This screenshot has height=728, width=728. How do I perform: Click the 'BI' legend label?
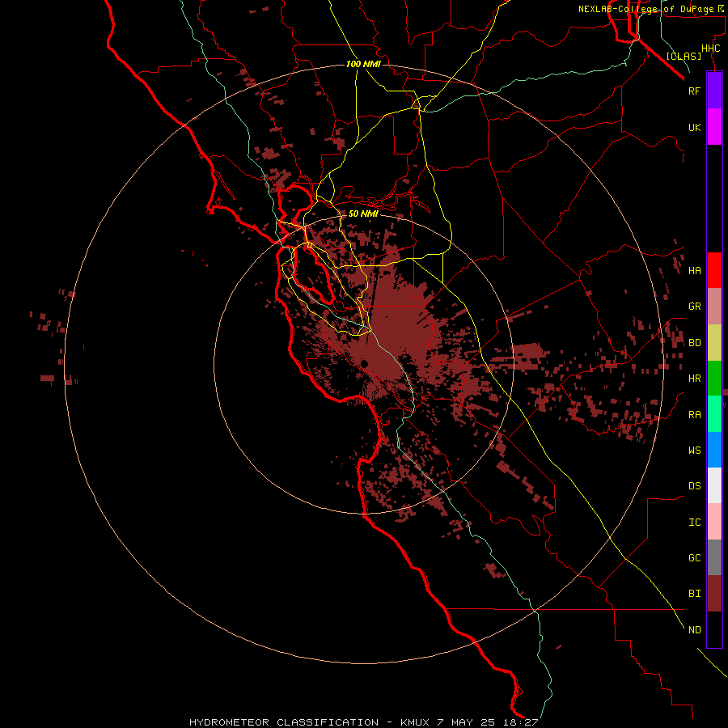(x=694, y=594)
